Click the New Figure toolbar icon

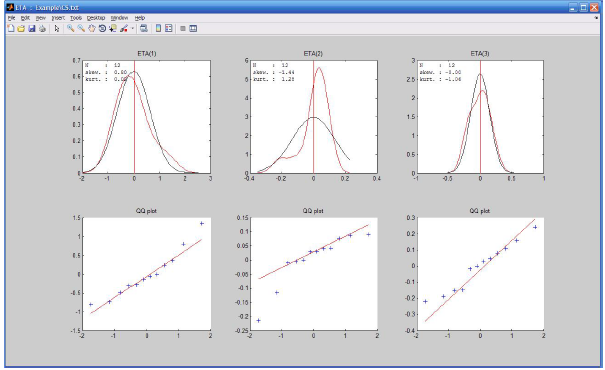click(11, 28)
